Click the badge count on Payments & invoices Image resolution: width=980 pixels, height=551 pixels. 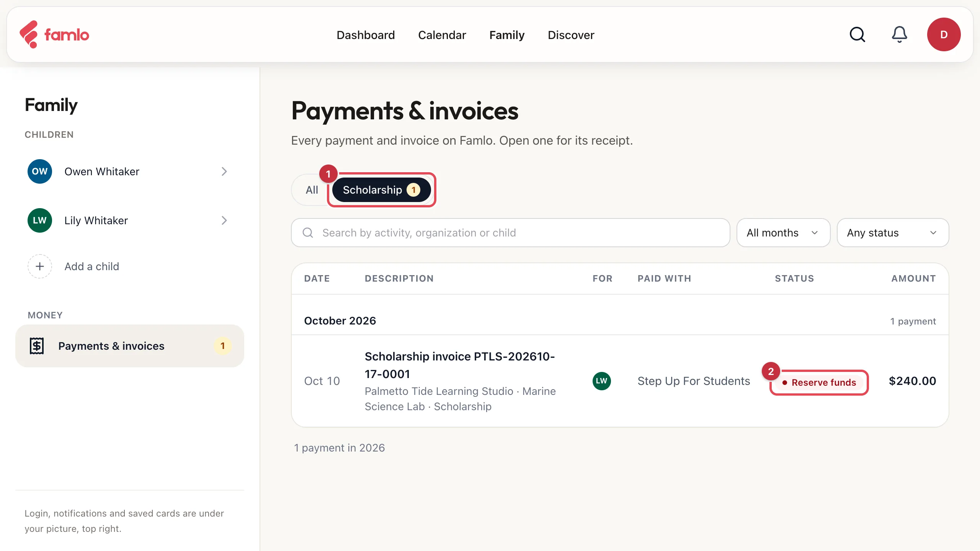222,346
